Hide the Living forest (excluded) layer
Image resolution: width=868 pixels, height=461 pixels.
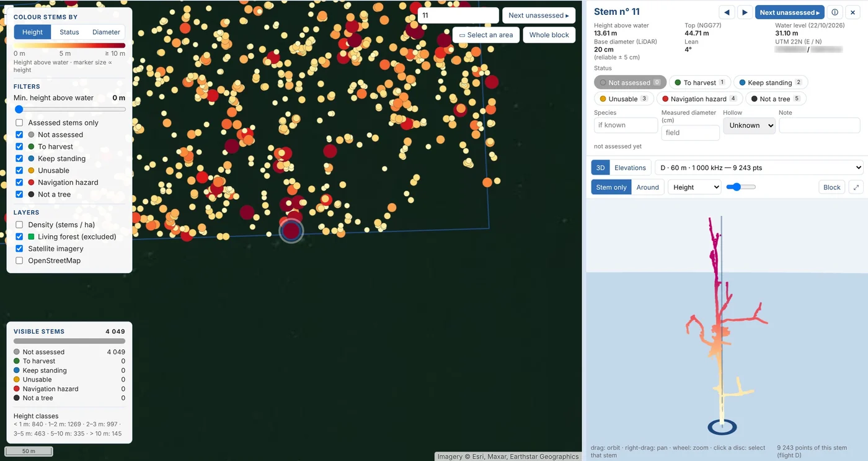19,236
